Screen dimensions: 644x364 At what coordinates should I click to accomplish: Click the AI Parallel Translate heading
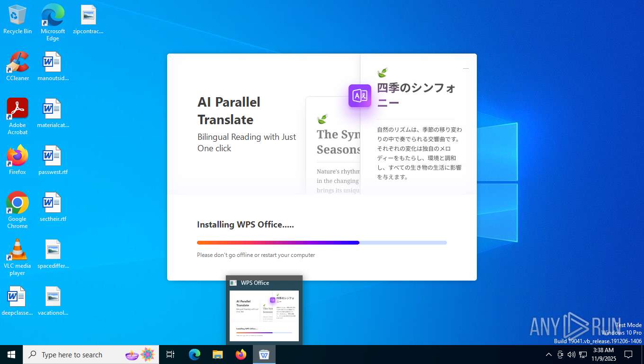[229, 110]
